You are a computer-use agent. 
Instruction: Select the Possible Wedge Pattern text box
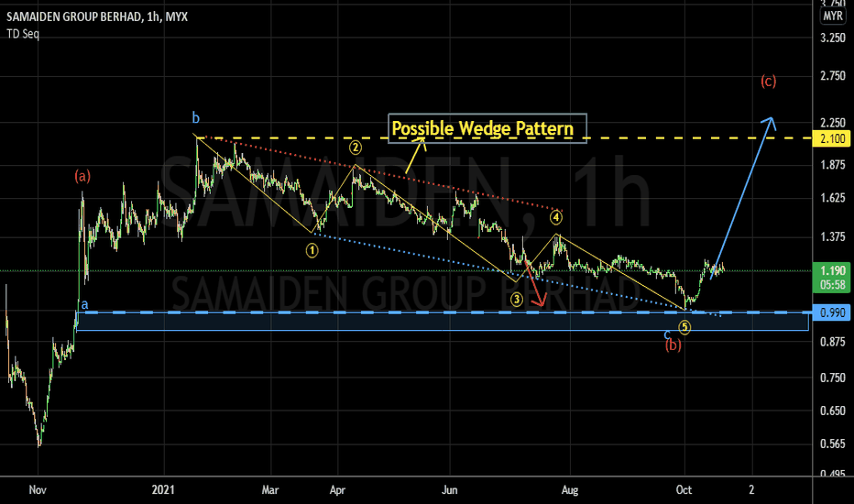coord(487,128)
